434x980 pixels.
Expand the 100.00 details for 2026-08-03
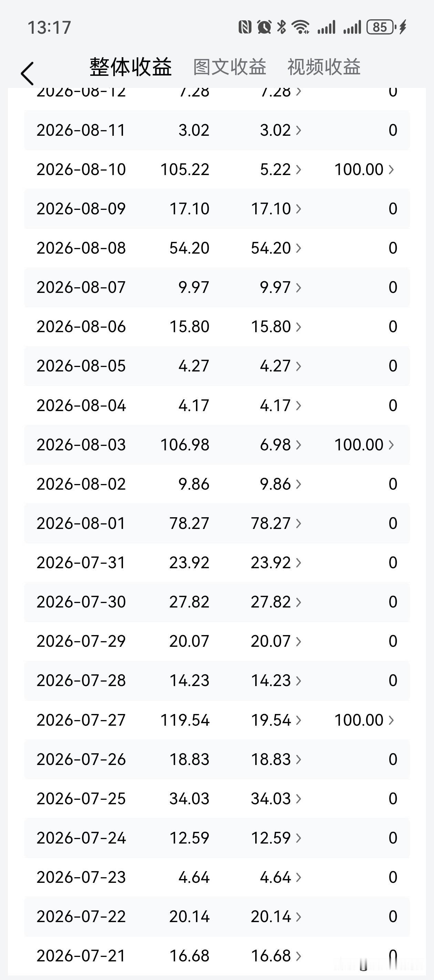[x=364, y=445]
